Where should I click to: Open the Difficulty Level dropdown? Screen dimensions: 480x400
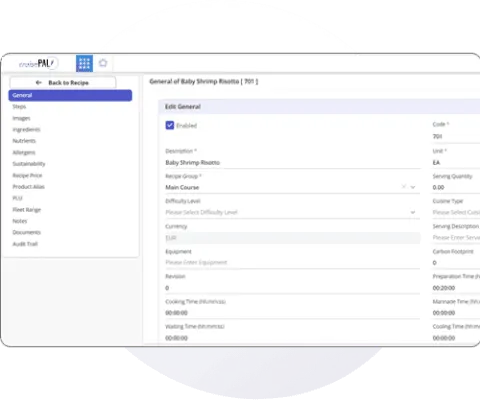pos(292,212)
